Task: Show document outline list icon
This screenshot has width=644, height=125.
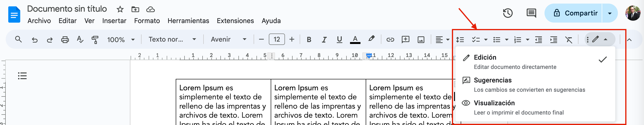Action: 22,76
